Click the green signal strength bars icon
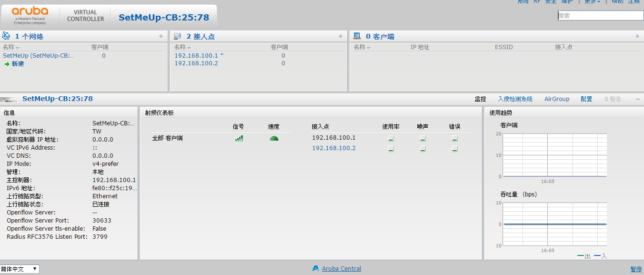644x275 pixels. (x=239, y=138)
